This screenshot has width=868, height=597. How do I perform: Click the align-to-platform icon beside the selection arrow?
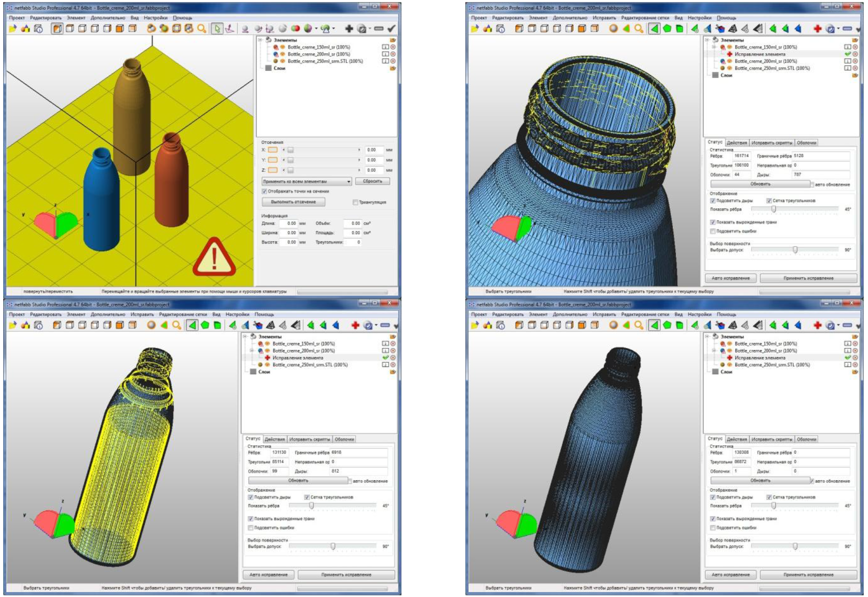click(x=229, y=29)
